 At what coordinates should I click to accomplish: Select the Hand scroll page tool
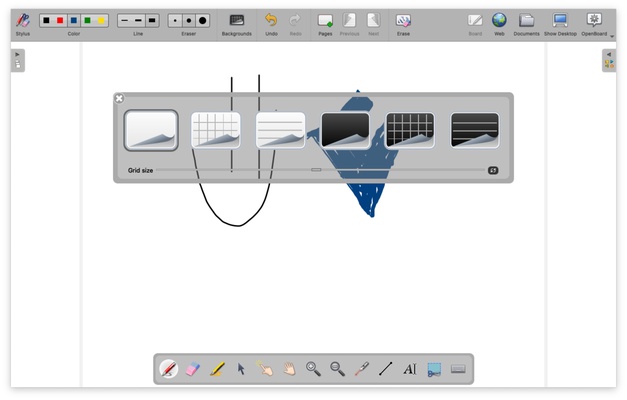(x=289, y=369)
